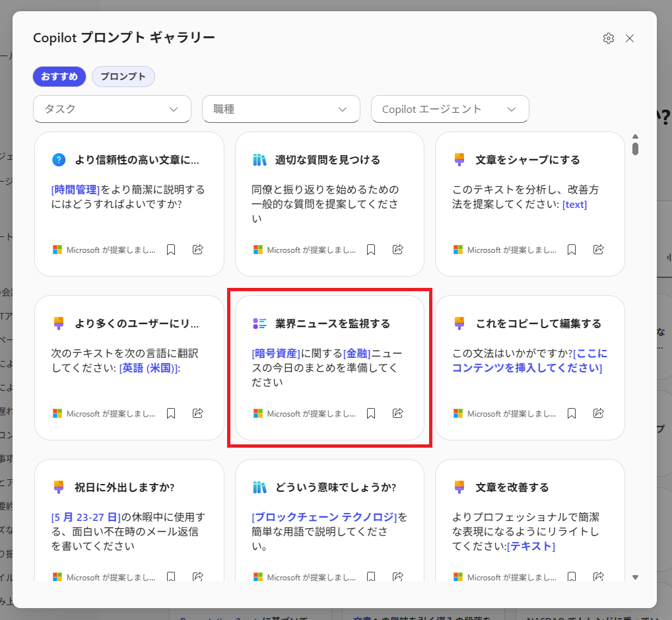The height and width of the screenshot is (620, 672).
Task: Open the どういう意味でしょうか? card title
Action: (335, 487)
